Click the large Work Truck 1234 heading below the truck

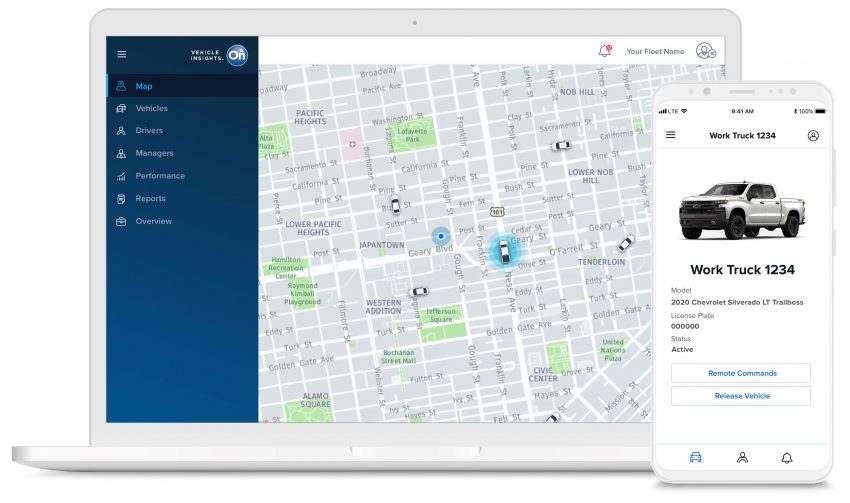[742, 269]
